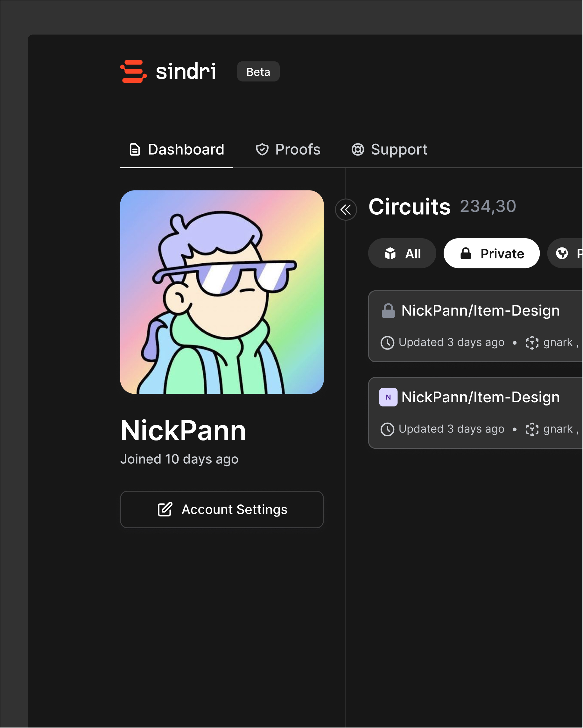The image size is (583, 728).
Task: Open the Support tab
Action: pyautogui.click(x=389, y=149)
